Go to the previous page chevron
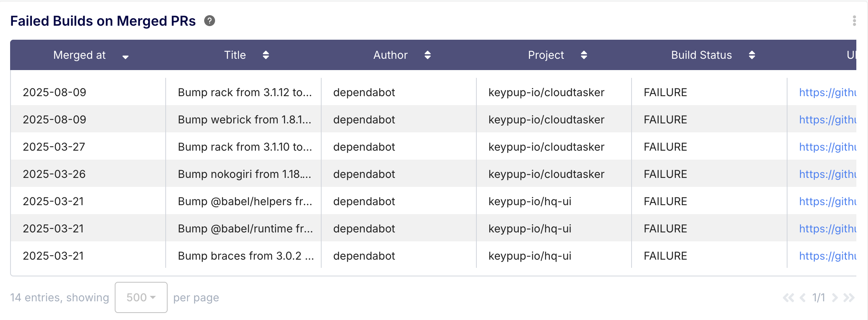The width and height of the screenshot is (868, 320). pyautogui.click(x=803, y=298)
